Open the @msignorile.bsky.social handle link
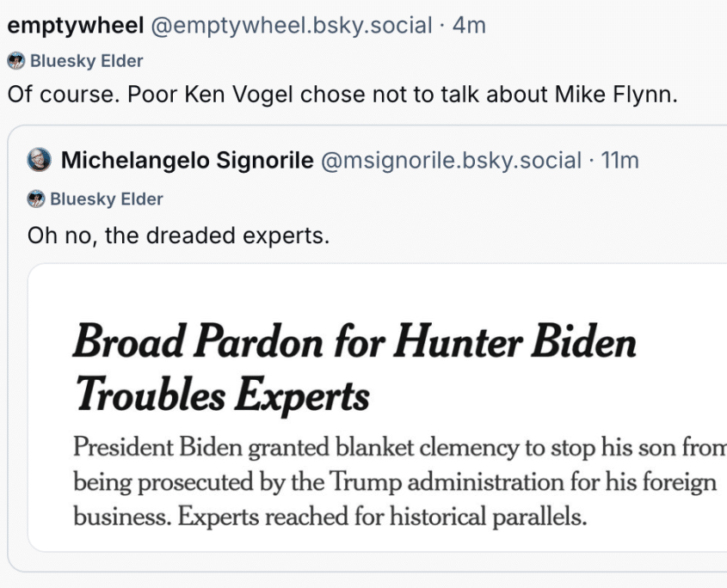 tap(451, 160)
